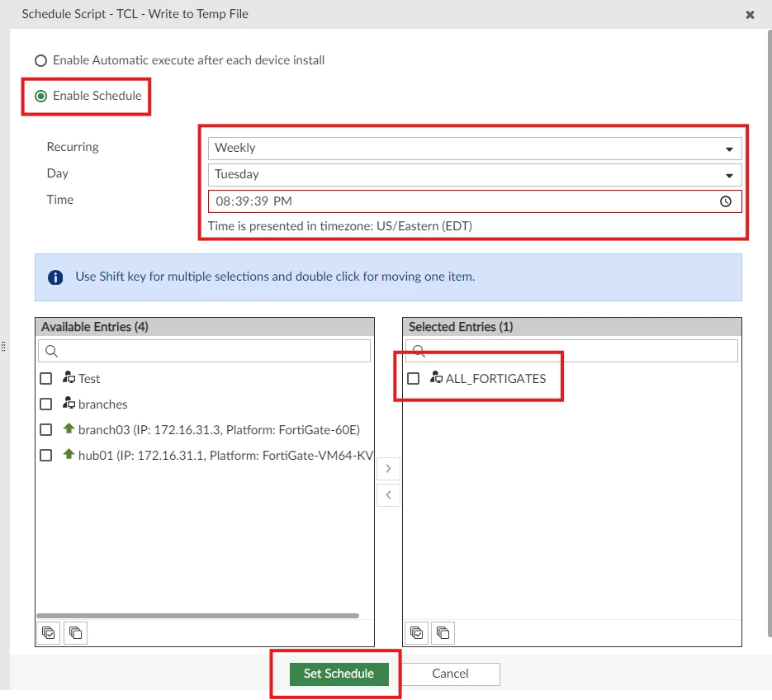772x700 pixels.
Task: Click the Set Schedule button
Action: point(339,674)
